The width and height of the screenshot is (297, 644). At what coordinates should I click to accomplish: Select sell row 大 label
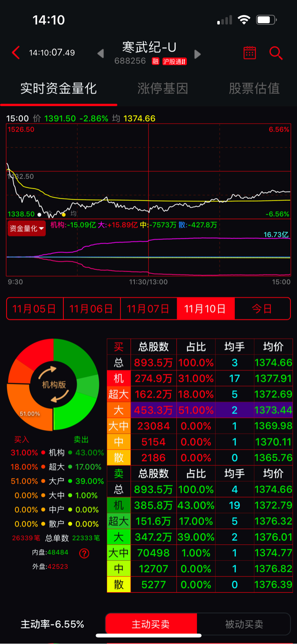point(119,537)
